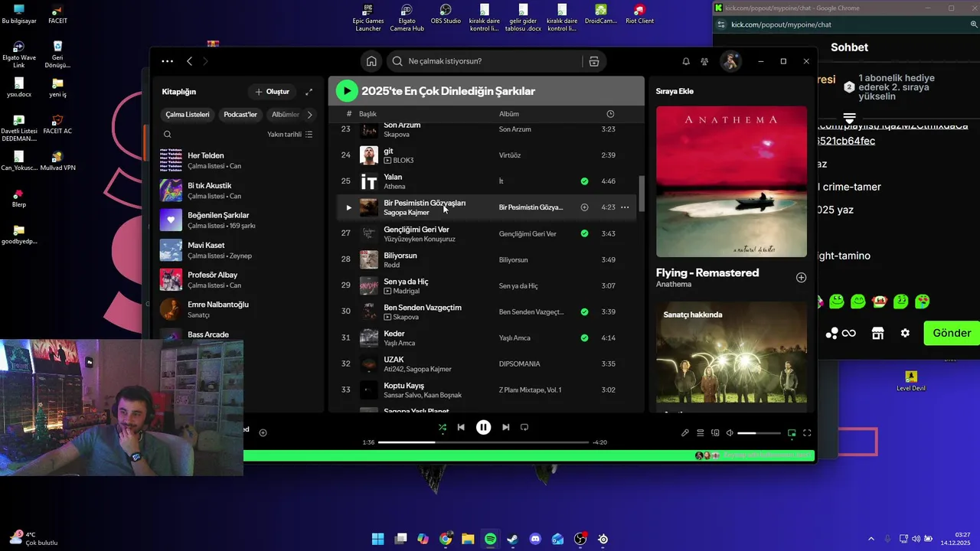Open Kick shop icon in chat
Image resolution: width=980 pixels, height=551 pixels.
coord(878,333)
